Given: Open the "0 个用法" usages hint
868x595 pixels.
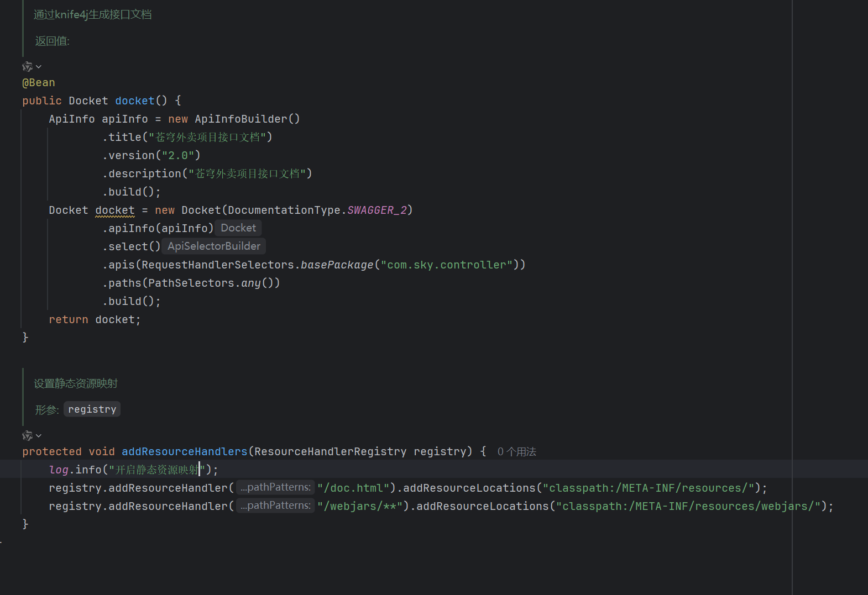Looking at the screenshot, I should (x=516, y=452).
